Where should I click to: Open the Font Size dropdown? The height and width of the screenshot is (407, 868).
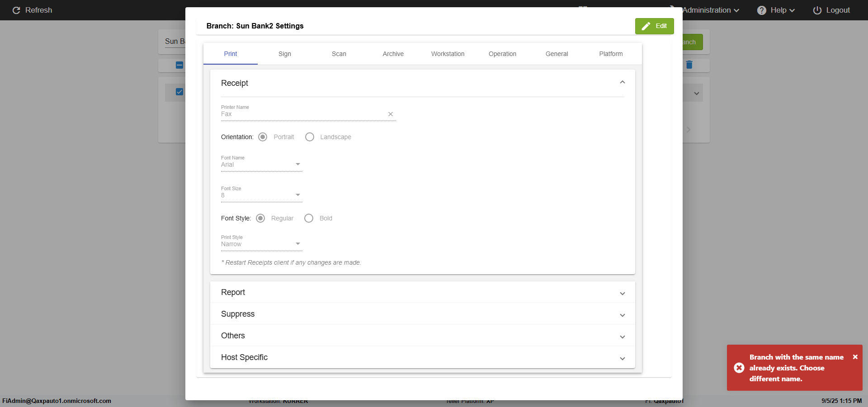[x=261, y=195]
